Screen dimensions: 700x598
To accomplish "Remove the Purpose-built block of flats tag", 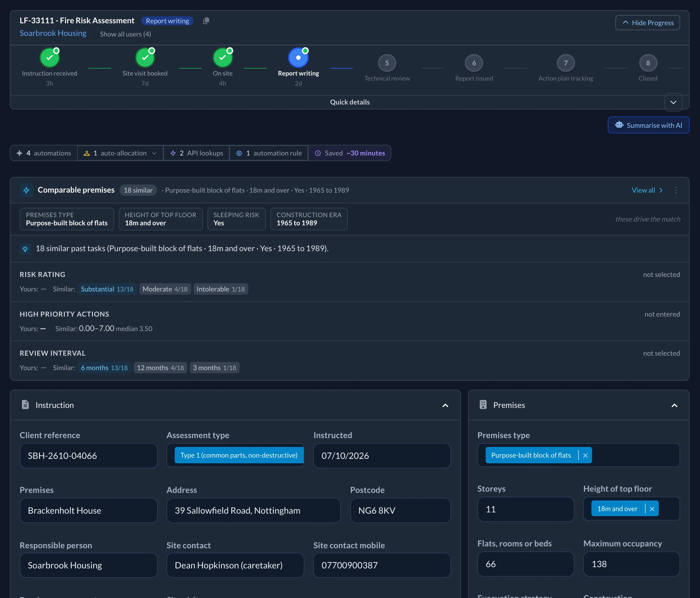I will [585, 455].
